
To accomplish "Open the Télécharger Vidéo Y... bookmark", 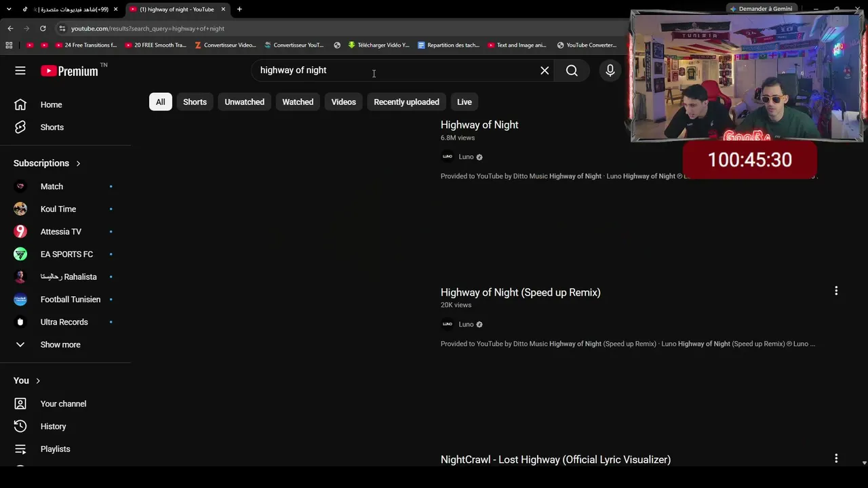I will pyautogui.click(x=378, y=45).
